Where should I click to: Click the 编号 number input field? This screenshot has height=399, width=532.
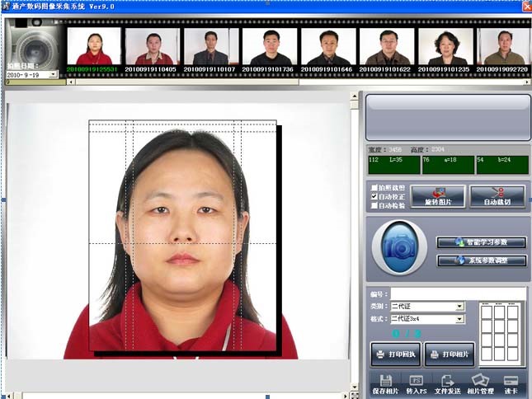(x=444, y=293)
